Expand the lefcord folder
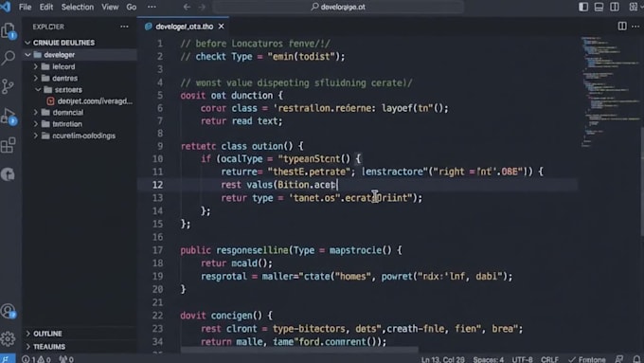The height and width of the screenshot is (363, 644). (80, 66)
